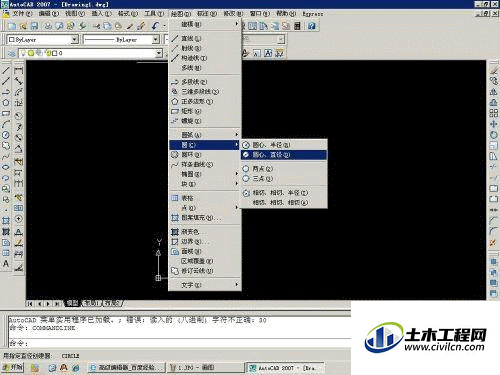Click the Plot printer icon in the toolbar
The height and width of the screenshot is (375, 500).
click(x=48, y=26)
